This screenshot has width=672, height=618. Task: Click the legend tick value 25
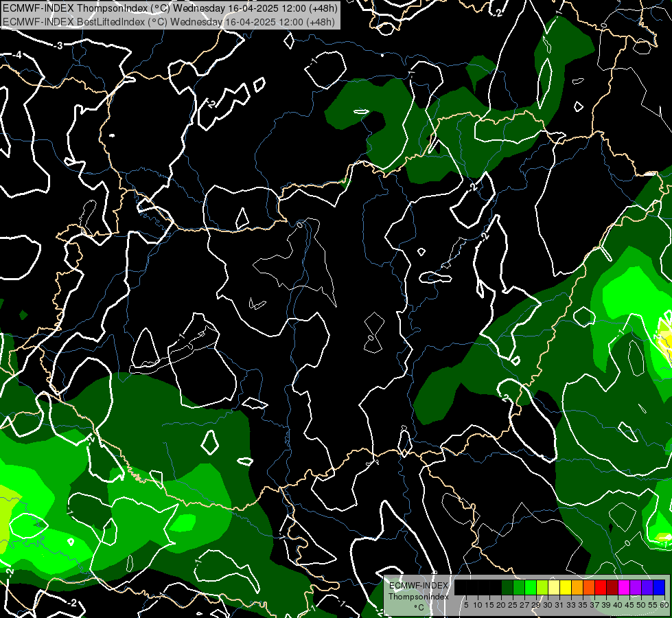click(x=513, y=605)
